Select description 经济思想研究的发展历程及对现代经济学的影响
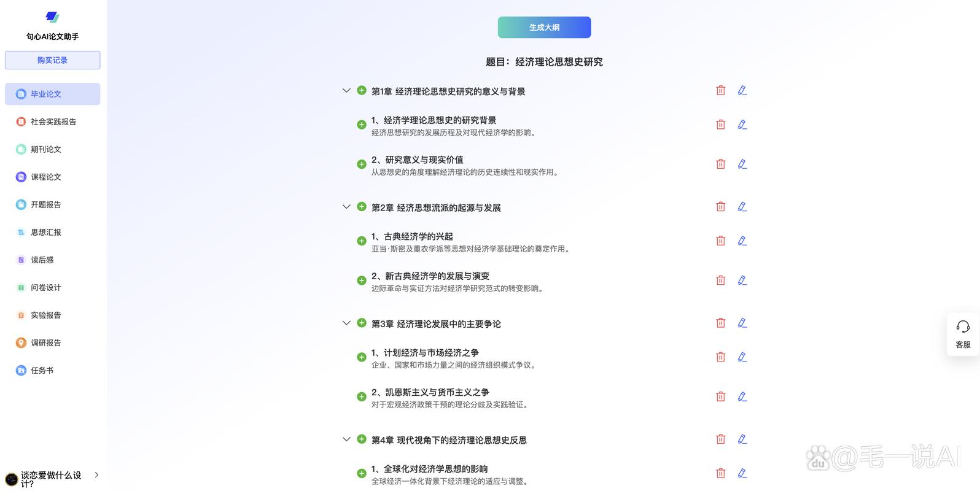This screenshot has height=491, width=980. pos(454,133)
